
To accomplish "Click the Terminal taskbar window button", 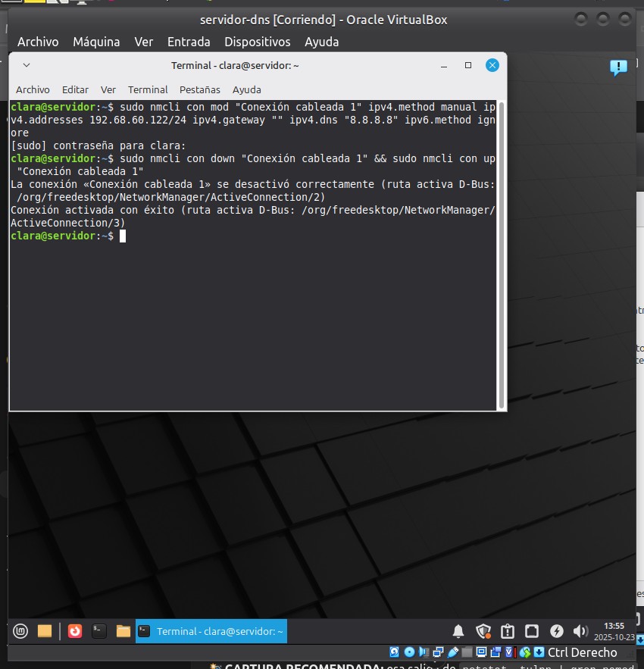I will 211,630.
